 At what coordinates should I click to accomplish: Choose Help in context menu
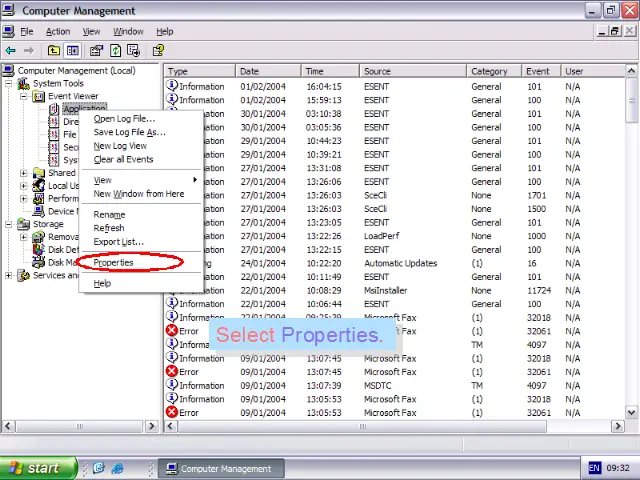(141, 283)
